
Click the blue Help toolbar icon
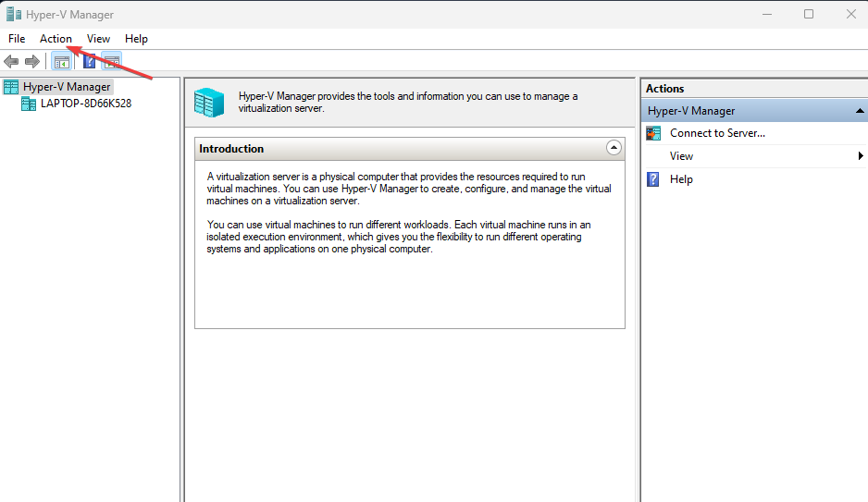pyautogui.click(x=89, y=61)
